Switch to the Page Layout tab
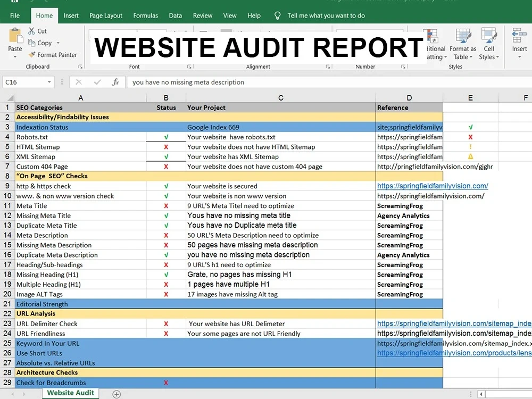The image size is (532, 399). pyautogui.click(x=106, y=15)
